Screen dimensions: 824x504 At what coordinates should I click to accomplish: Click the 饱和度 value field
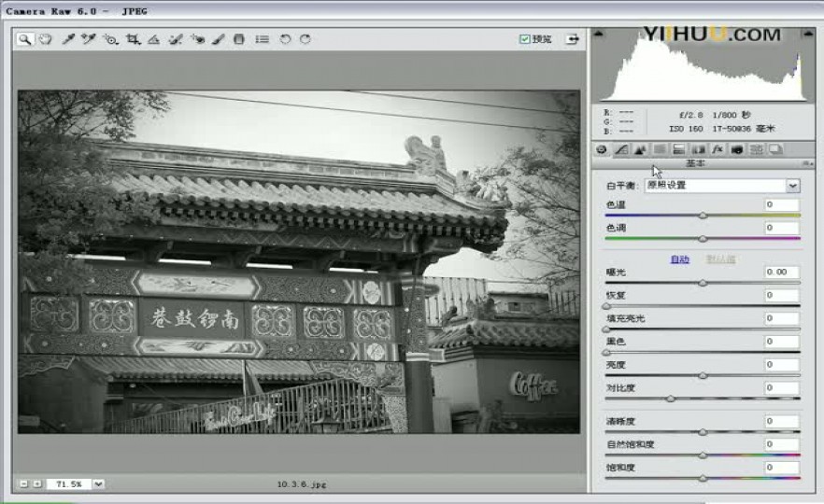tap(781, 468)
